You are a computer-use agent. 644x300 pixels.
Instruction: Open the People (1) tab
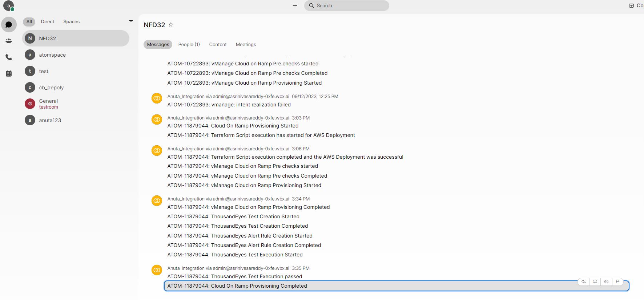tap(189, 44)
